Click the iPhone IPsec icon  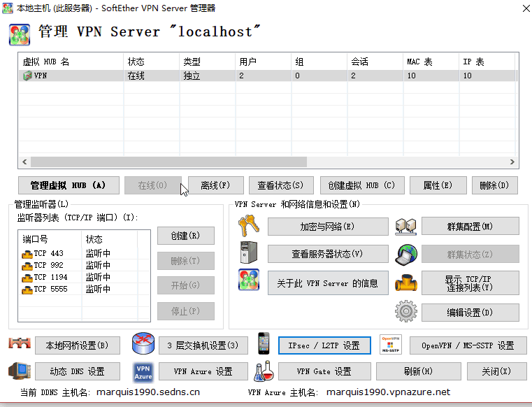264,343
